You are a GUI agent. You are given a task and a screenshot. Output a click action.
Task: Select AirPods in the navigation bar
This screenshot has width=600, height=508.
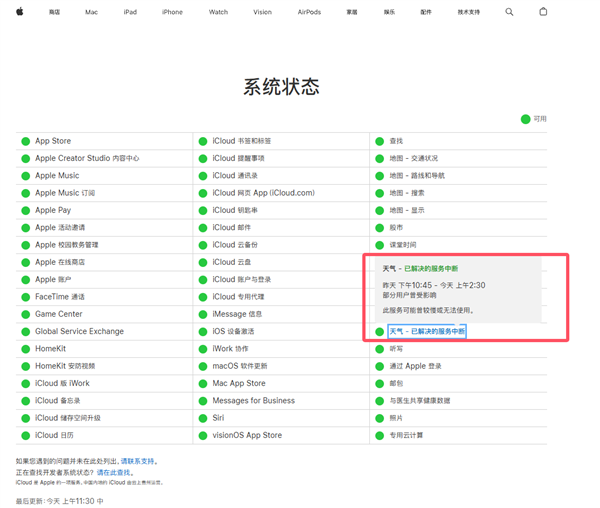tap(309, 12)
